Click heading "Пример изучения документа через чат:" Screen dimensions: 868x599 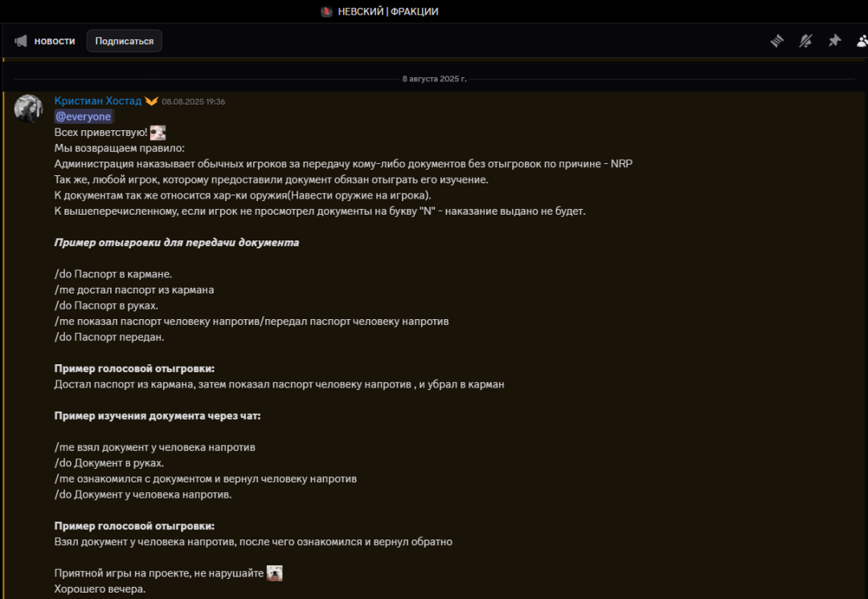click(x=157, y=416)
